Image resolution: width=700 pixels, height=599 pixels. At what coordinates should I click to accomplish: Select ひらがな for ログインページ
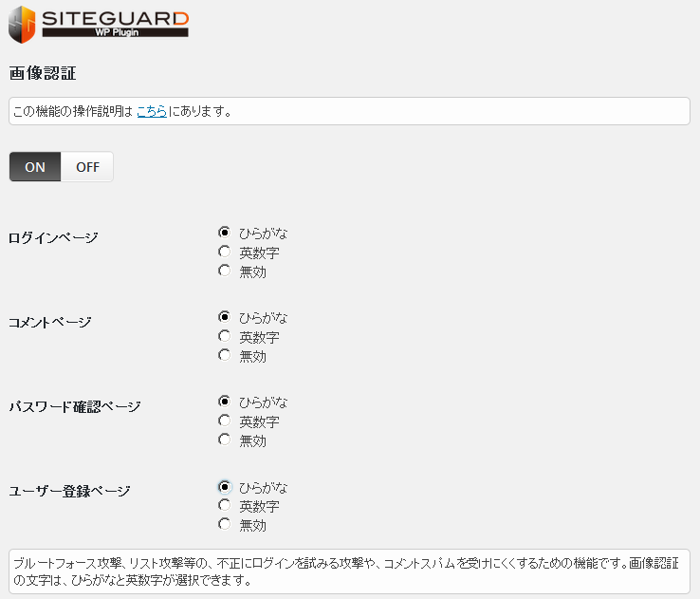(224, 233)
